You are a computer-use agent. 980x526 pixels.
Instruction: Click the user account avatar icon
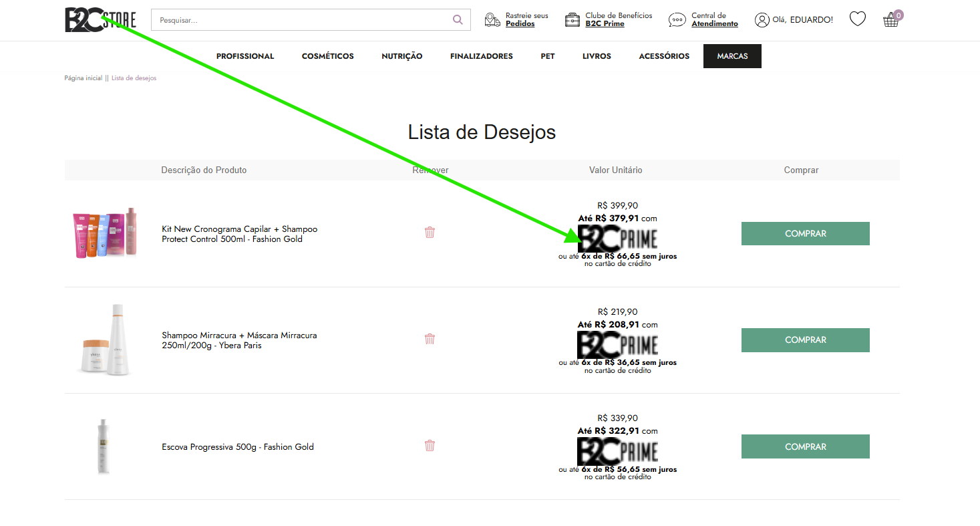point(762,20)
